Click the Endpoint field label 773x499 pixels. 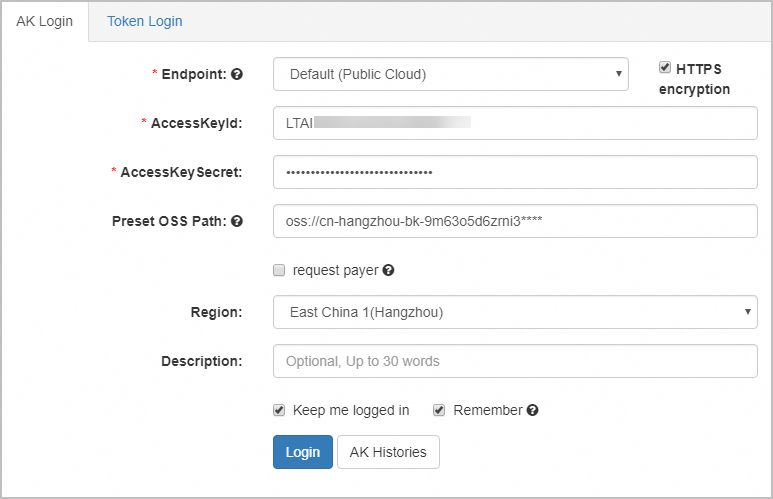pyautogui.click(x=194, y=74)
